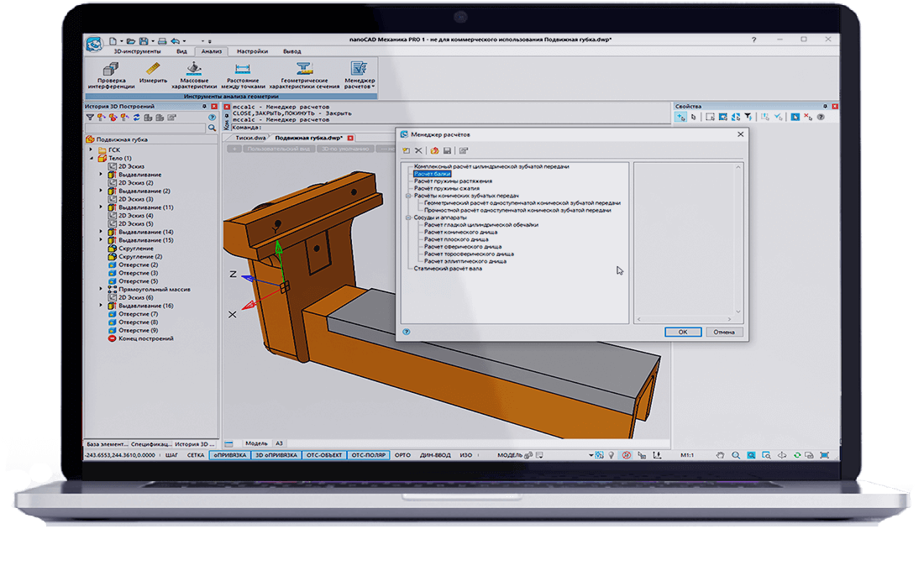The width and height of the screenshot is (924, 571).
Task: Open Массовые характеристики analysis
Action: [194, 74]
